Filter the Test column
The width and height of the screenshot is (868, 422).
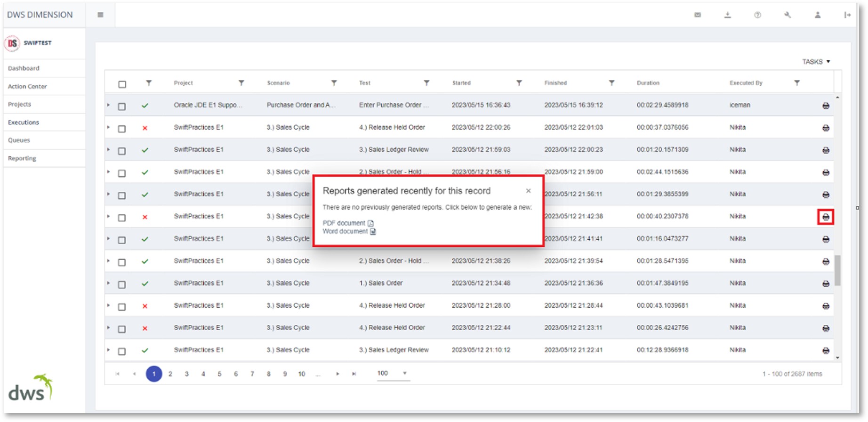pyautogui.click(x=426, y=83)
